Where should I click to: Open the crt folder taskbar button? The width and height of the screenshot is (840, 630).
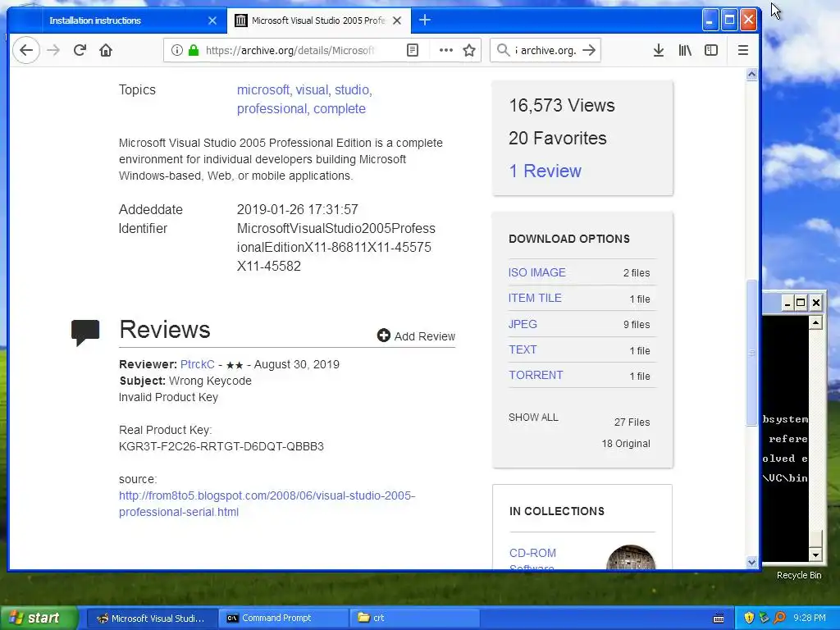tap(413, 619)
